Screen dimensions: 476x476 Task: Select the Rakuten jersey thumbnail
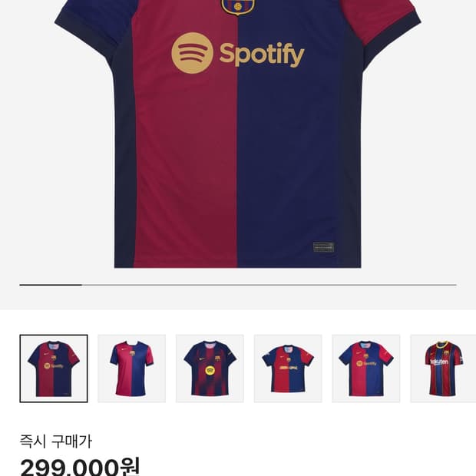(x=444, y=369)
